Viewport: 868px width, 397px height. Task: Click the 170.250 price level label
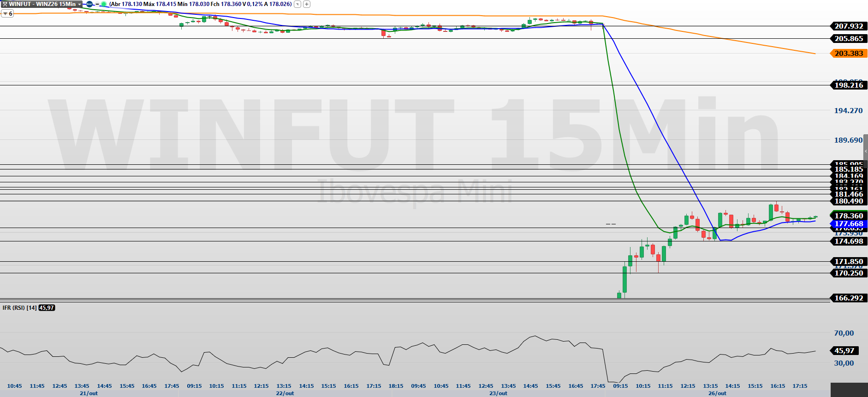[849, 273]
